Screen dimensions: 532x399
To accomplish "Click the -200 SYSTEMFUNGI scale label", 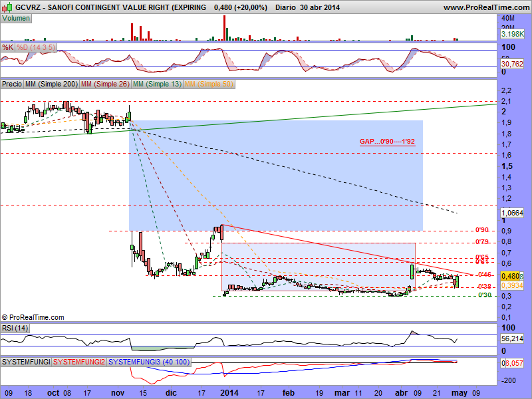I will pyautogui.click(x=509, y=380).
